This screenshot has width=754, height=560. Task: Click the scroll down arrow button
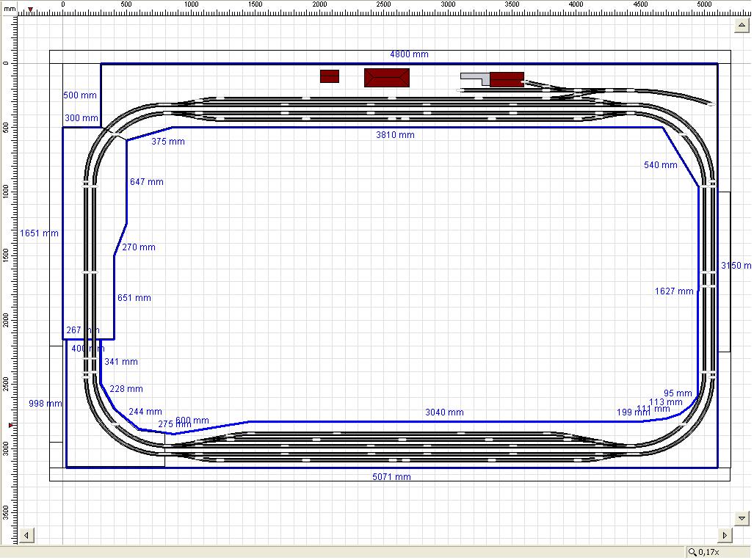point(742,518)
